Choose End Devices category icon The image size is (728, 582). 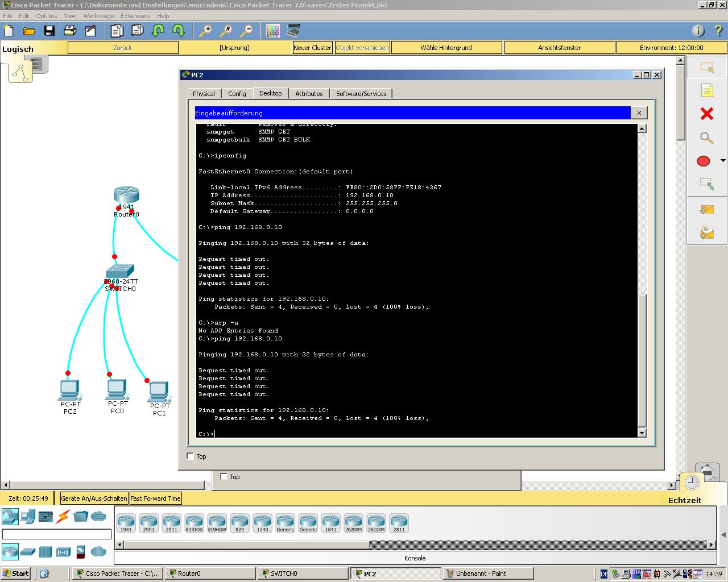tap(28, 516)
